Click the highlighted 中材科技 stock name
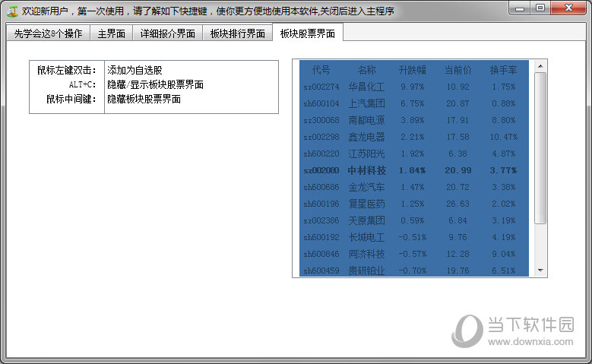The image size is (592, 364). point(366,170)
